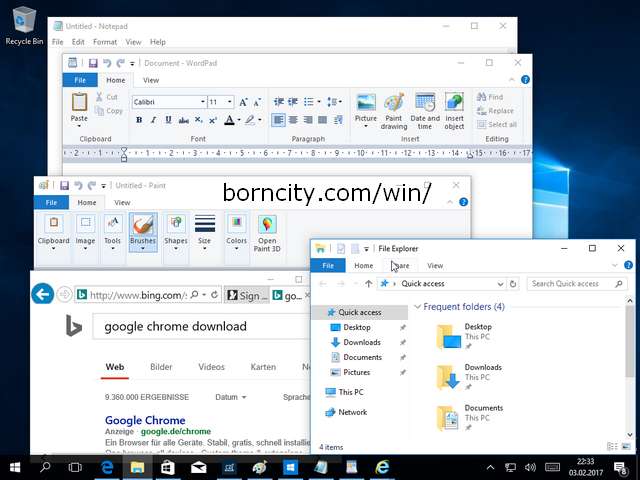Click the Insert object icon in WordPad

tap(454, 110)
